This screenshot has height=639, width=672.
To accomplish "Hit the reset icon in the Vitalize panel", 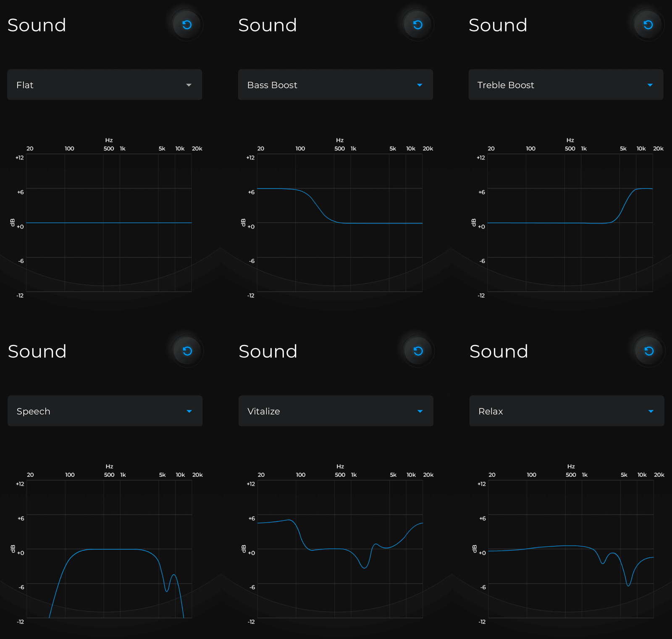I will [418, 351].
